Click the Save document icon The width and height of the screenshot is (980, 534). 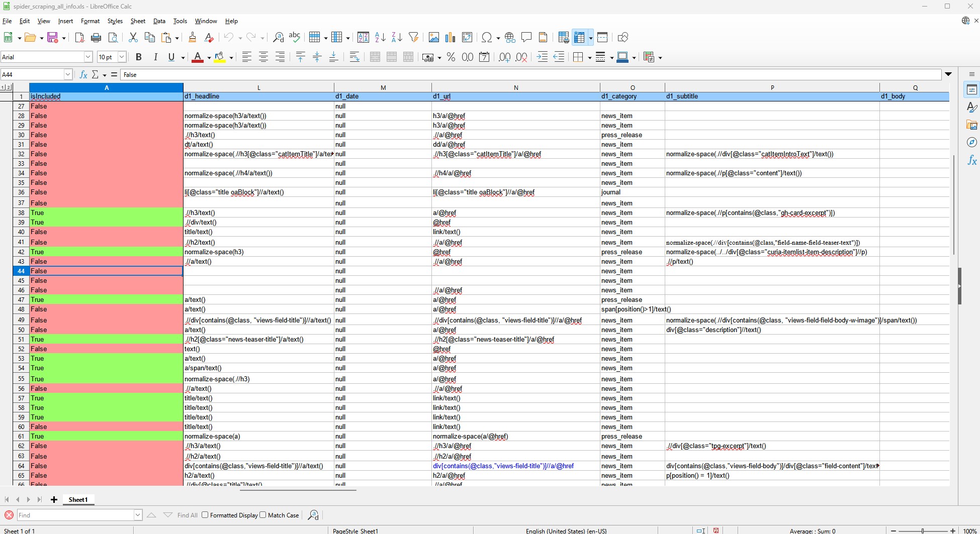tap(52, 38)
